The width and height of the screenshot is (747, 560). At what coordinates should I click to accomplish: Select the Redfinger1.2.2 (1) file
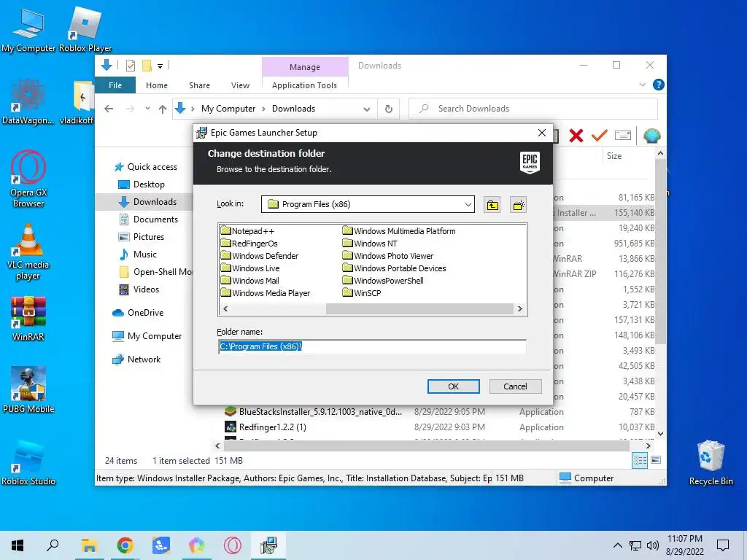click(x=266, y=427)
